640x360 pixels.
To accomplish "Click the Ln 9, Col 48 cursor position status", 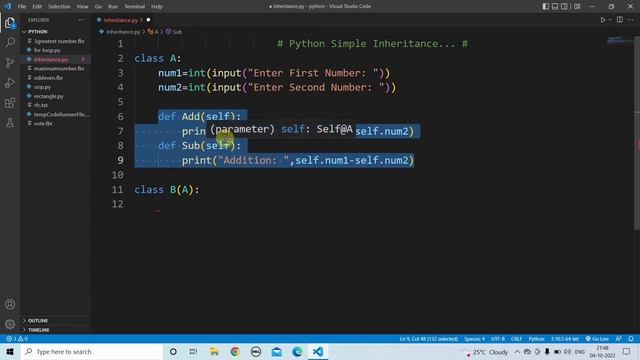I will 429,339.
